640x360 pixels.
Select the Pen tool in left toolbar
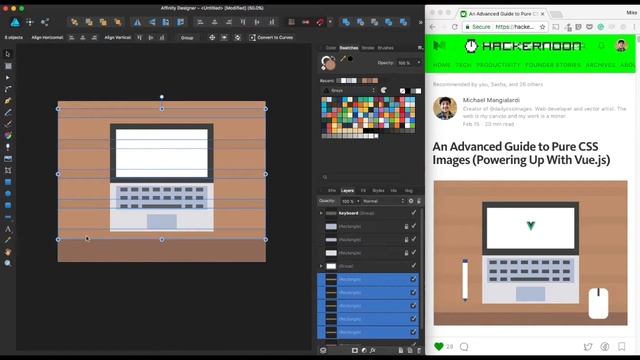pos(8,100)
